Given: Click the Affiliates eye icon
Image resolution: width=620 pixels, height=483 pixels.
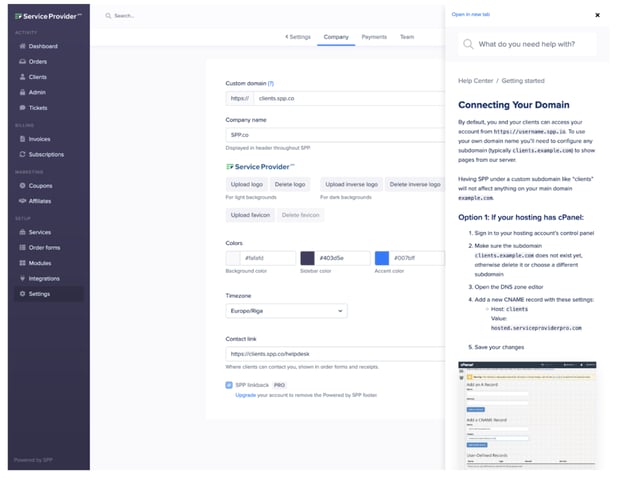Looking at the screenshot, I should click(x=23, y=201).
